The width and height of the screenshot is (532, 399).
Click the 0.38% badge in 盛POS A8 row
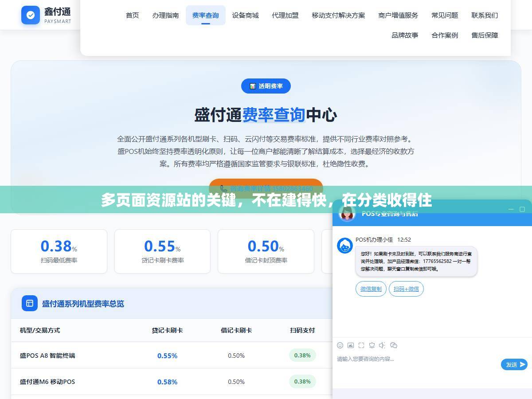tap(302, 355)
